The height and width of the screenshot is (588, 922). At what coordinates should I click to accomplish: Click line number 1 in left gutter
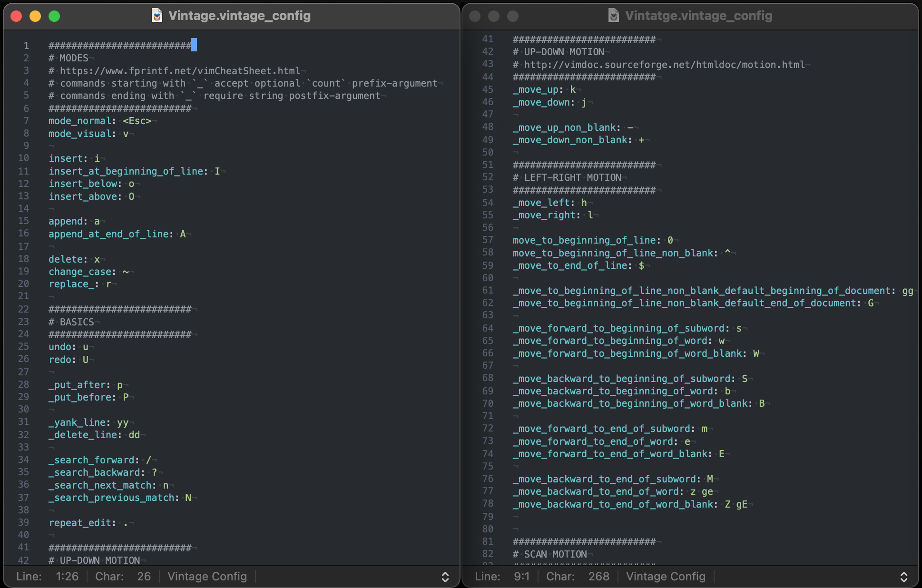(26, 46)
